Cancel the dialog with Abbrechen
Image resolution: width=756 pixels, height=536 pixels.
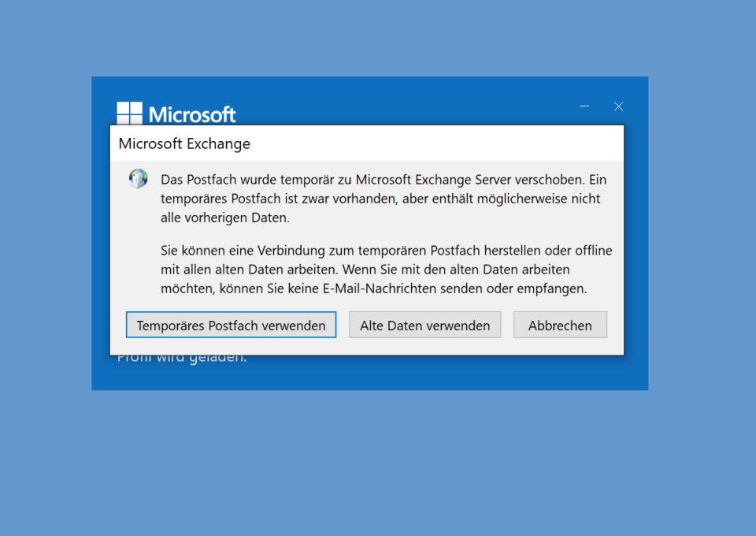(x=560, y=325)
